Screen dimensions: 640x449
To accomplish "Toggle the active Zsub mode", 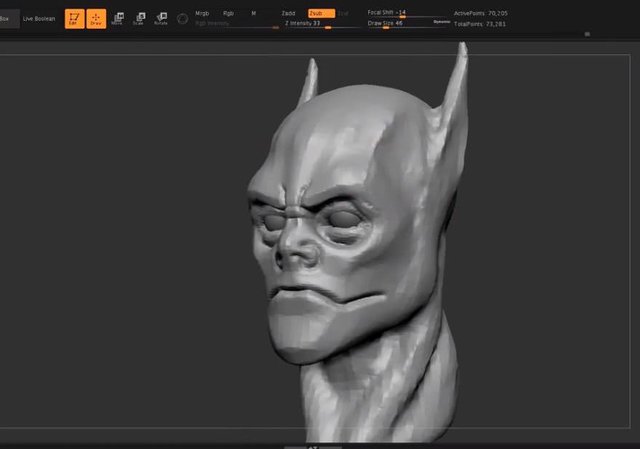I will 321,13.
